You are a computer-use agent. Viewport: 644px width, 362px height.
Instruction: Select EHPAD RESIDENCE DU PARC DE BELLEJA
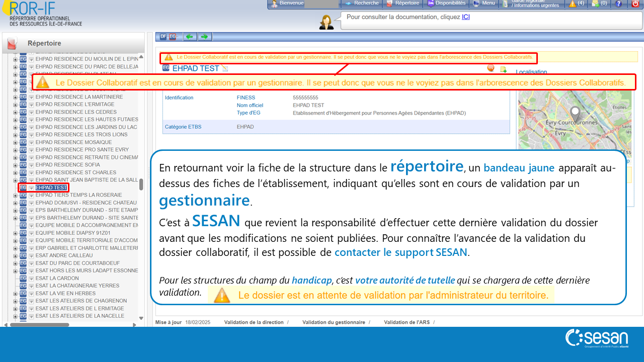(x=87, y=66)
